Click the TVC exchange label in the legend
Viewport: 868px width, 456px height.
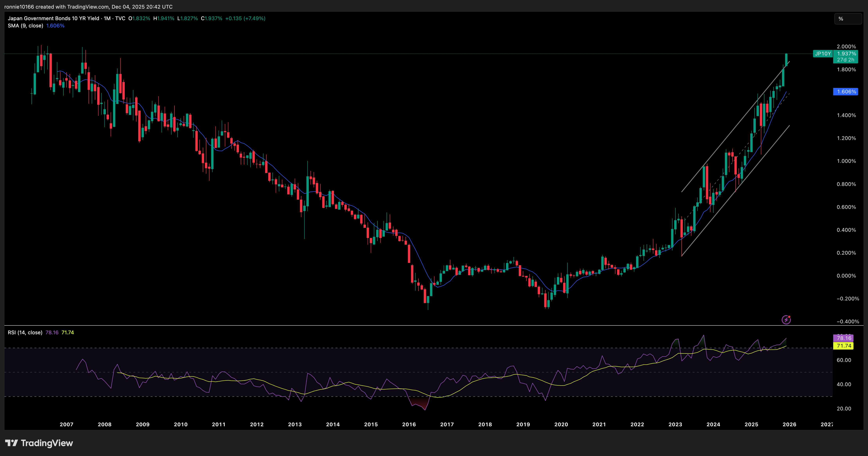(x=121, y=19)
